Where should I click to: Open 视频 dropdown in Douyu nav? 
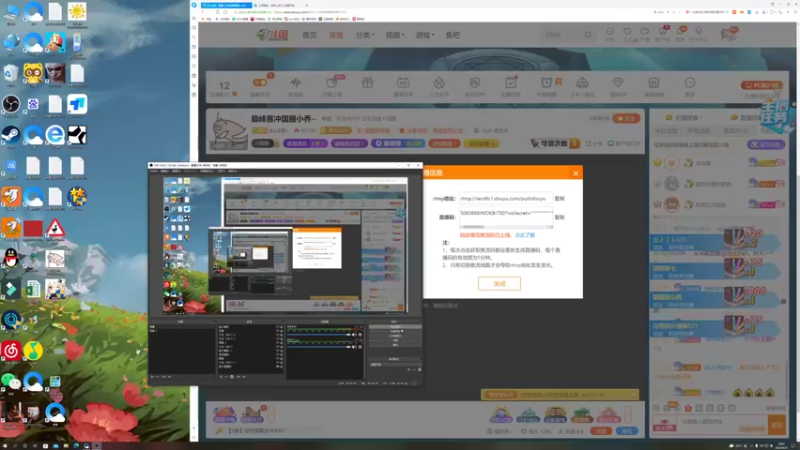(x=394, y=35)
